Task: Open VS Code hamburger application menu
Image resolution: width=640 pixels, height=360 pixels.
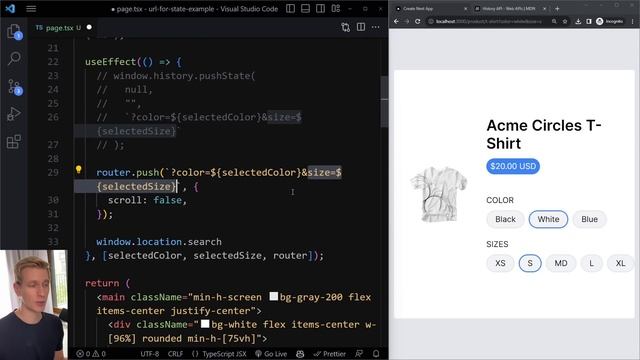Action: (31, 9)
